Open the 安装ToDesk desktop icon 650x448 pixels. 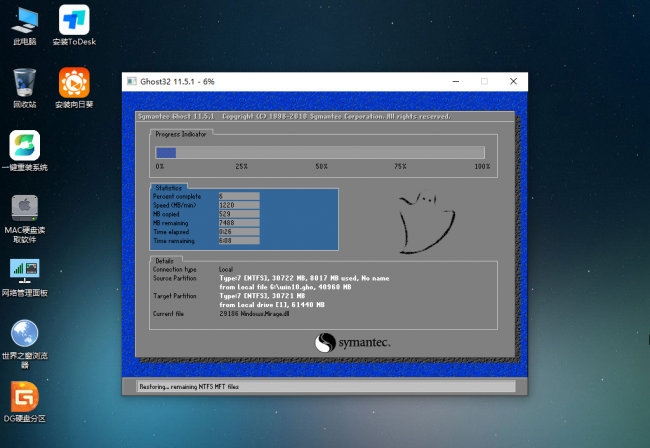74,26
